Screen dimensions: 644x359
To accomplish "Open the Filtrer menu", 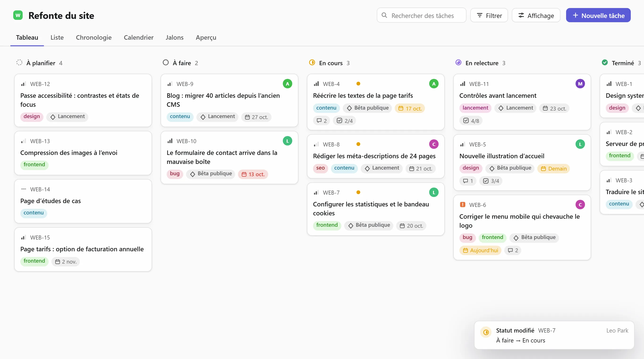I will 489,16.
